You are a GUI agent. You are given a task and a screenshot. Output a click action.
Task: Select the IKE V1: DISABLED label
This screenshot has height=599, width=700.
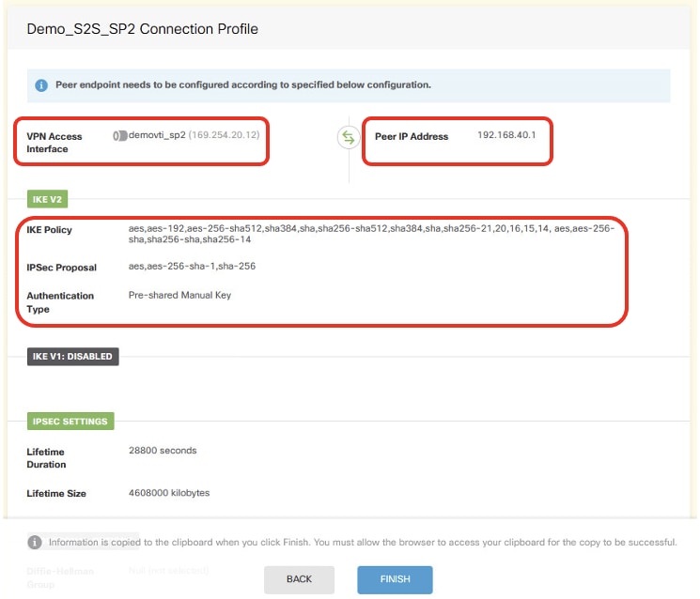72,357
